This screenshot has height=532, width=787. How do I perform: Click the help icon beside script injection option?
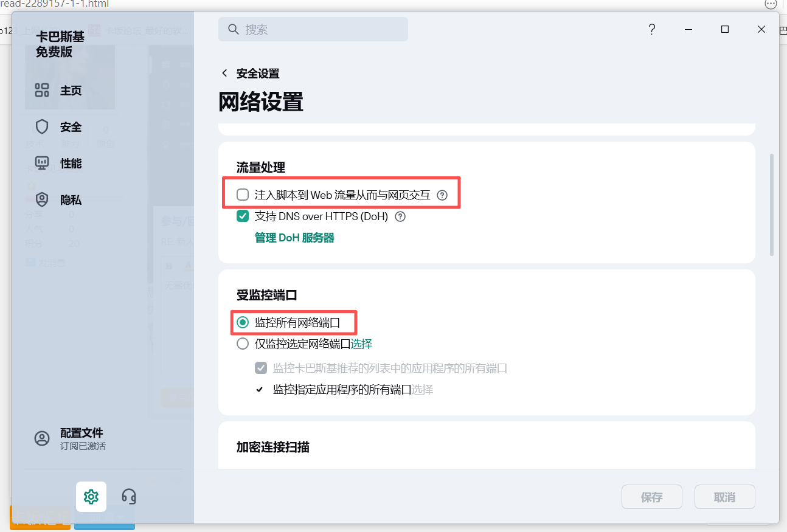(443, 195)
